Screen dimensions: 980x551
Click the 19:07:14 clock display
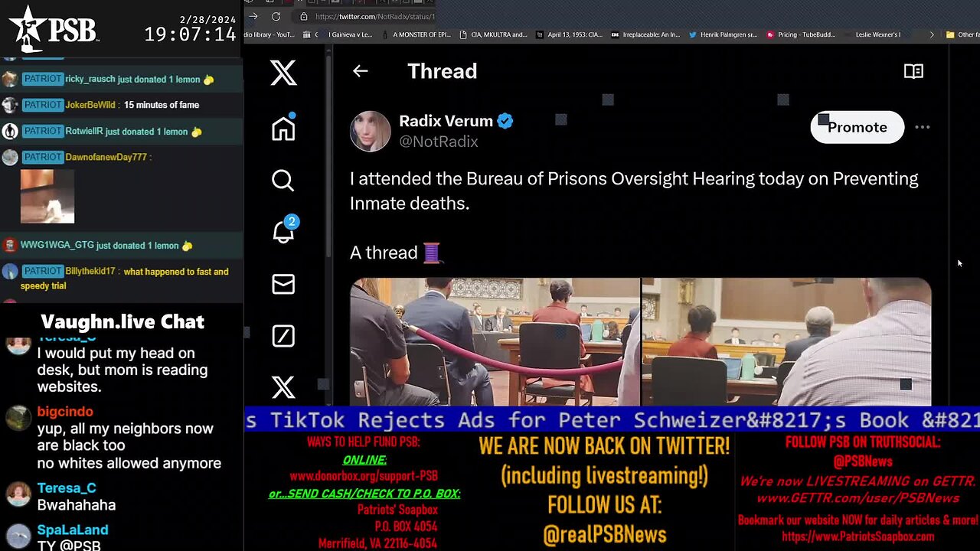(x=190, y=34)
